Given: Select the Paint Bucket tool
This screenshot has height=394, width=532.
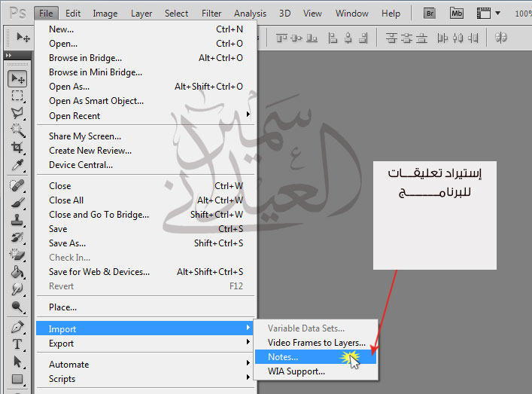Looking at the screenshot, I should point(17,272).
